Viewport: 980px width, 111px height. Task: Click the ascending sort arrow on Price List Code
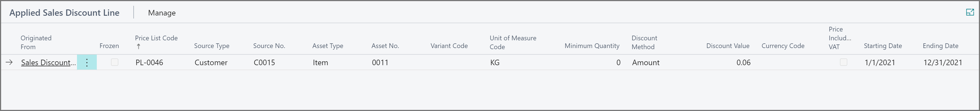pyautogui.click(x=139, y=47)
